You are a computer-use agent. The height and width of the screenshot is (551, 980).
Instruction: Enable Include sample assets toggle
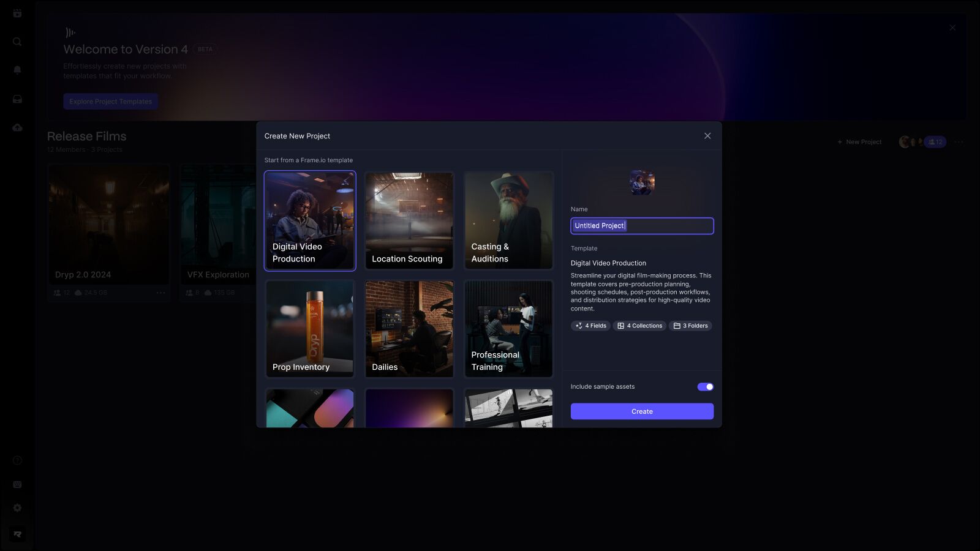click(705, 386)
